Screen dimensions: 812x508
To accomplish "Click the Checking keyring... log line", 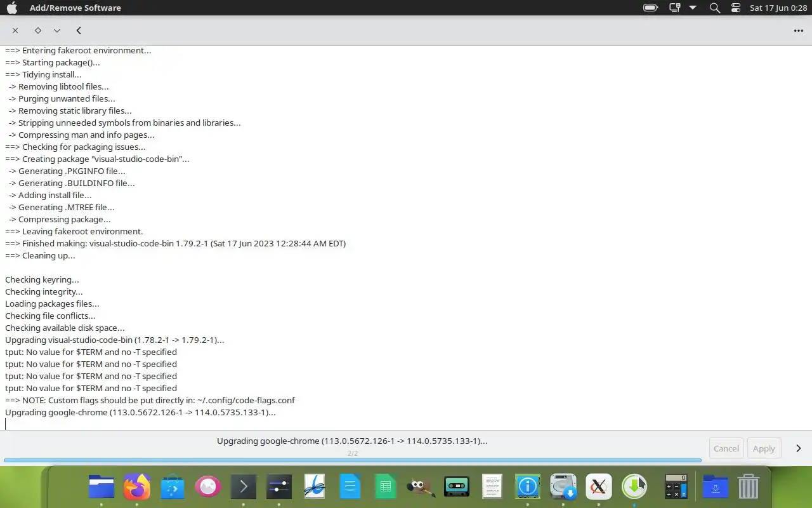I will click(x=42, y=279).
